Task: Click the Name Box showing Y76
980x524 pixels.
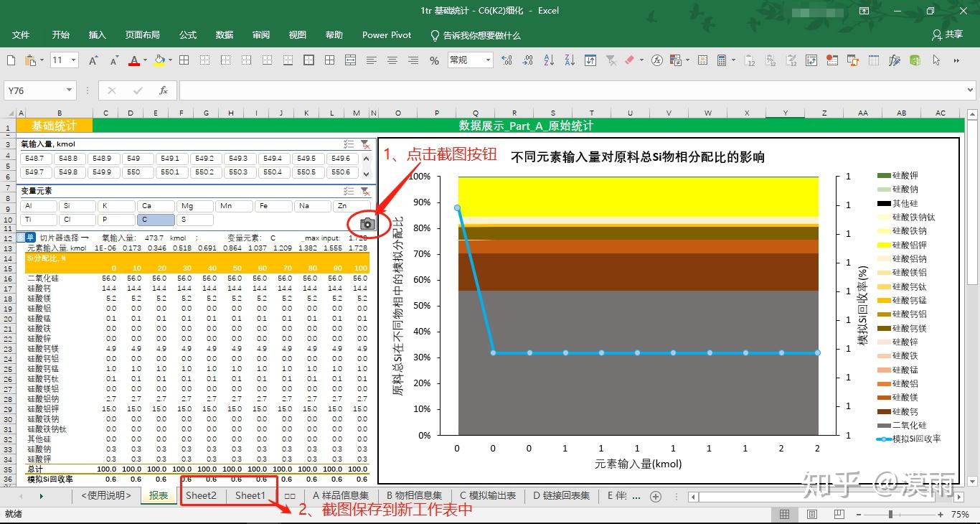Action: point(35,90)
